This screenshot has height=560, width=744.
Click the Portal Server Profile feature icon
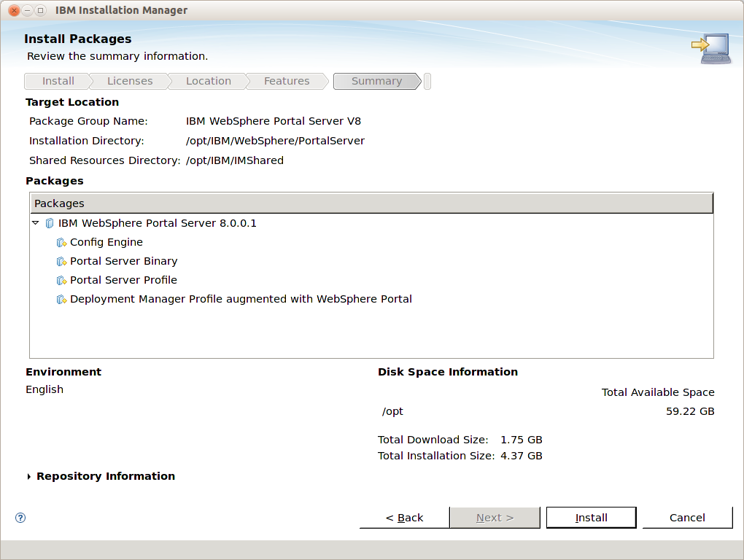pos(61,281)
